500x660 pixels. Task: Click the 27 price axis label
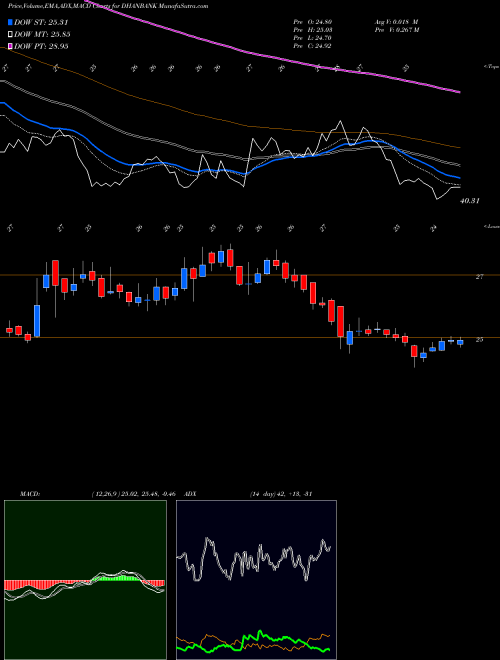coord(479,277)
